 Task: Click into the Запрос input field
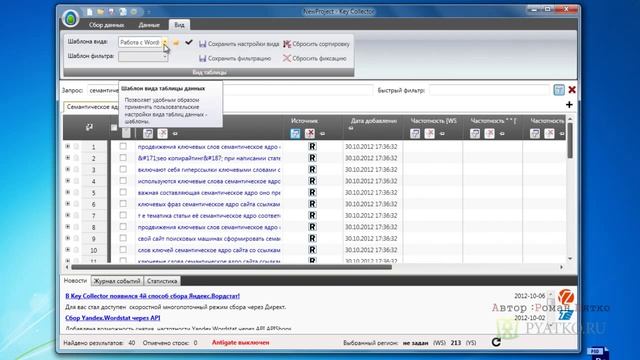pos(230,90)
